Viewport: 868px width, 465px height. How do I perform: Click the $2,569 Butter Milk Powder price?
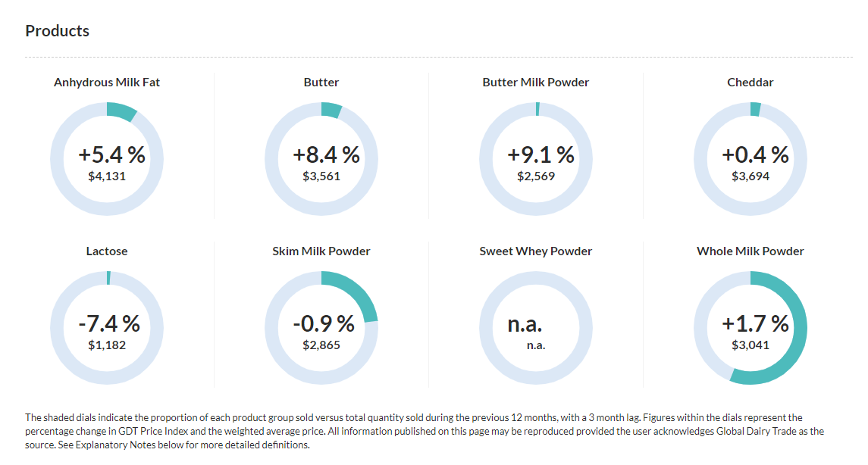coord(536,176)
